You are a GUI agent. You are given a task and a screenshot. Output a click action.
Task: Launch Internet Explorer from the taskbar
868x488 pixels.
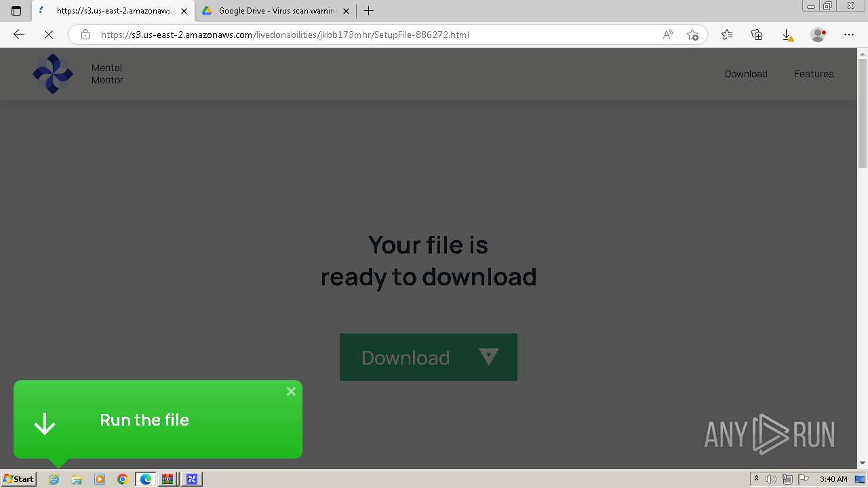tap(54, 479)
